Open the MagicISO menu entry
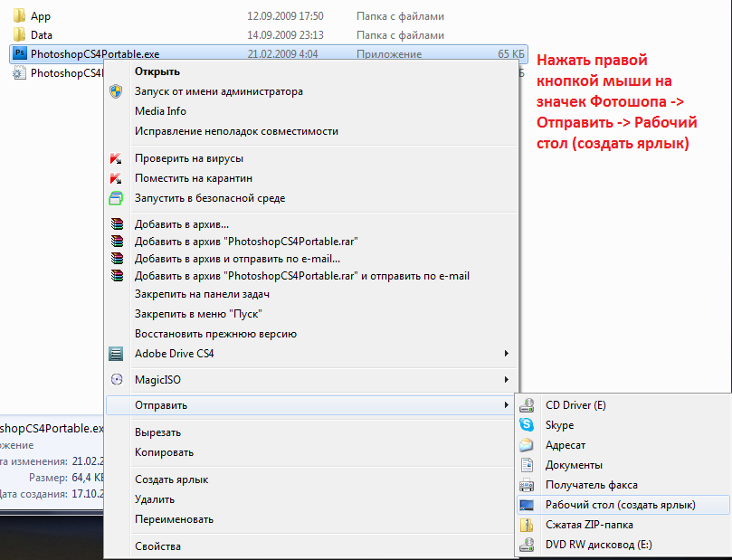This screenshot has width=732, height=560. [x=157, y=380]
